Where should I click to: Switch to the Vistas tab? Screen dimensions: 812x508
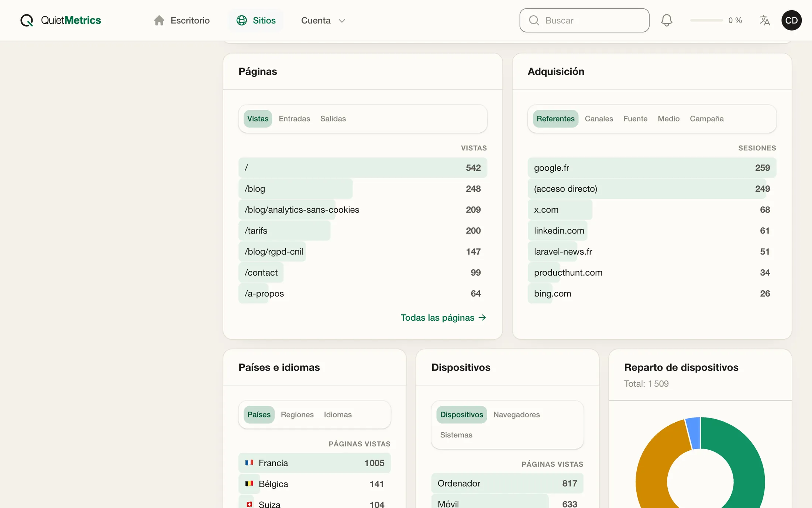click(258, 119)
